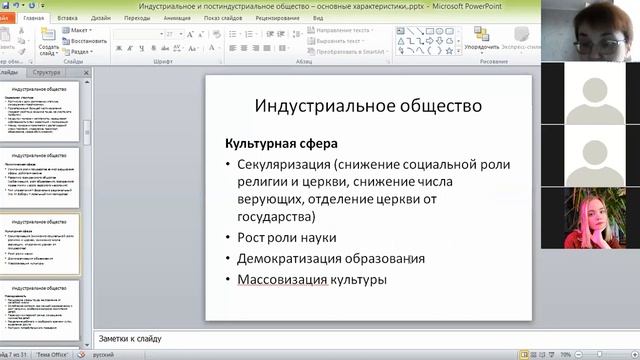640x360 pixels.
Task: Click Направление текста text direction button
Action: tap(340, 30)
